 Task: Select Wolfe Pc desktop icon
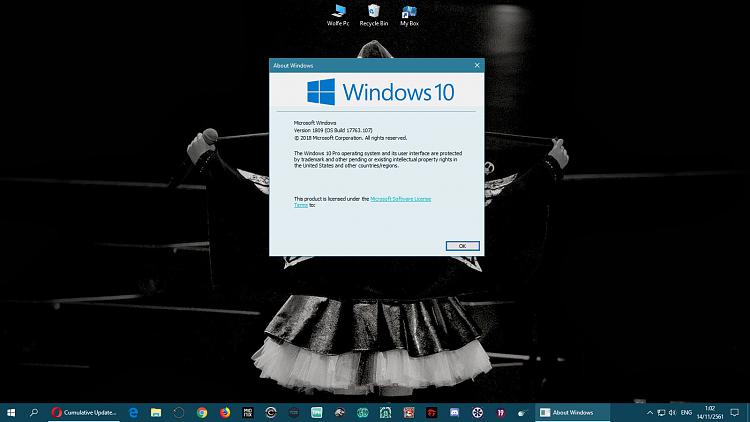click(338, 15)
